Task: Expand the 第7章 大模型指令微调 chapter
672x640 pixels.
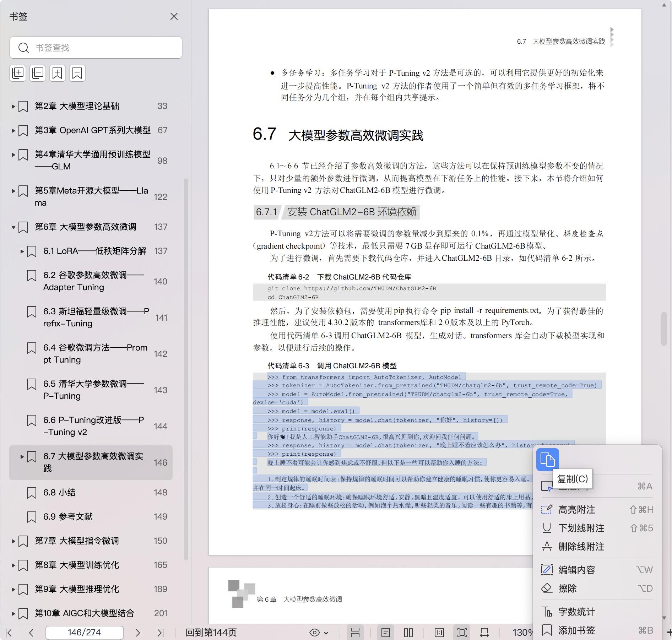Action: point(13,541)
